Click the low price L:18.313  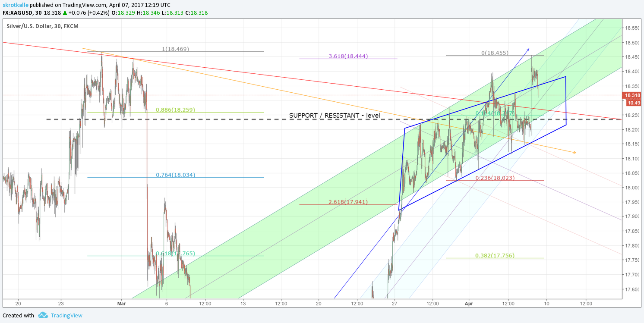coord(173,13)
